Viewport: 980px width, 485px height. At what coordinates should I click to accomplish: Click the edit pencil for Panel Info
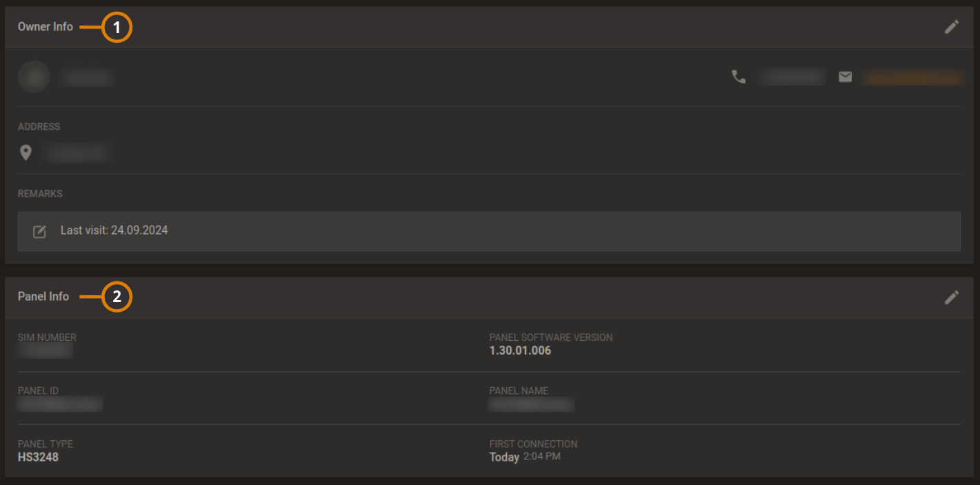[952, 297]
